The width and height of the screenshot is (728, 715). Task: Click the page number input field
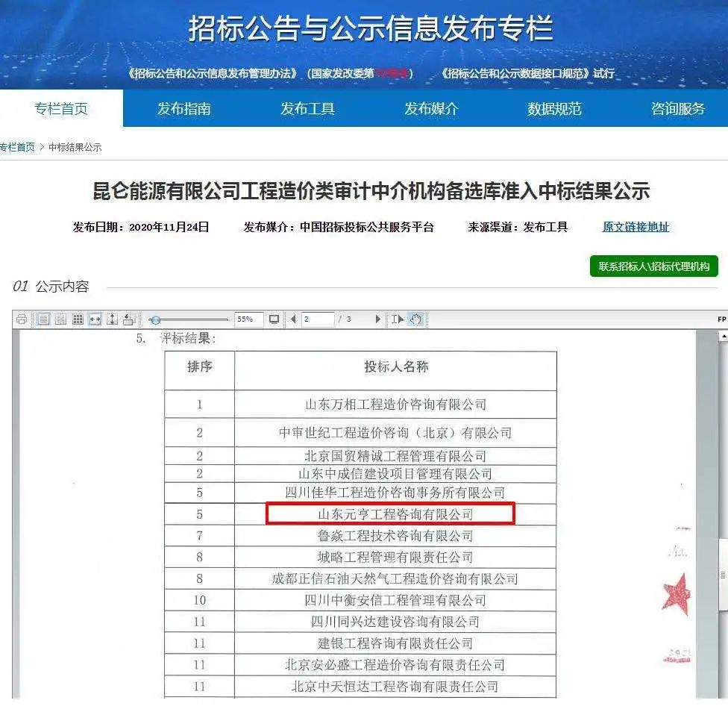(317, 319)
